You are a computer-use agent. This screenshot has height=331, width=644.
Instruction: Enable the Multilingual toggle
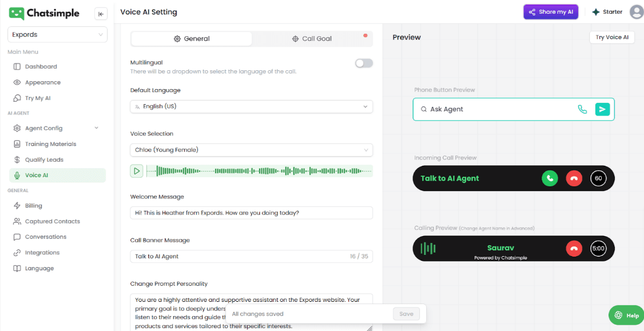click(x=364, y=63)
